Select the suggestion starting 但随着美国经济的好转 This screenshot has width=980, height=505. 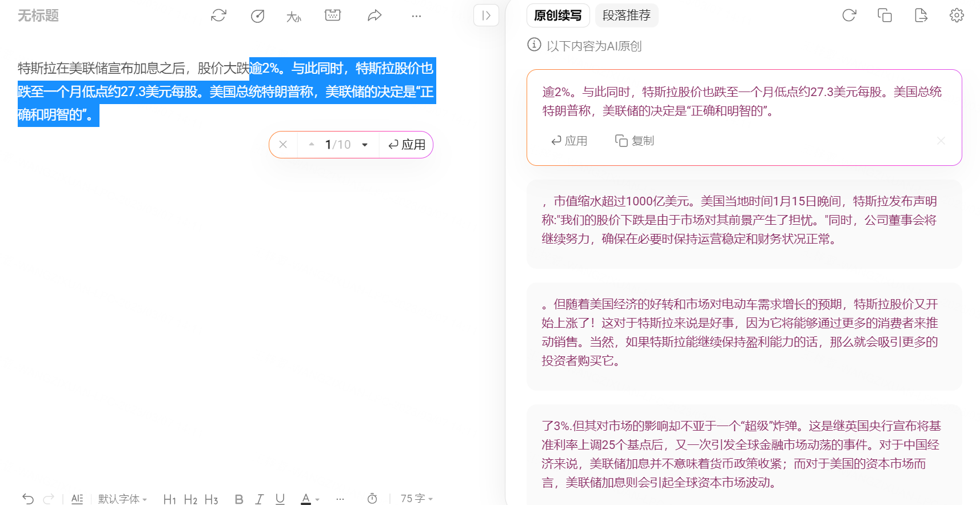[744, 336]
